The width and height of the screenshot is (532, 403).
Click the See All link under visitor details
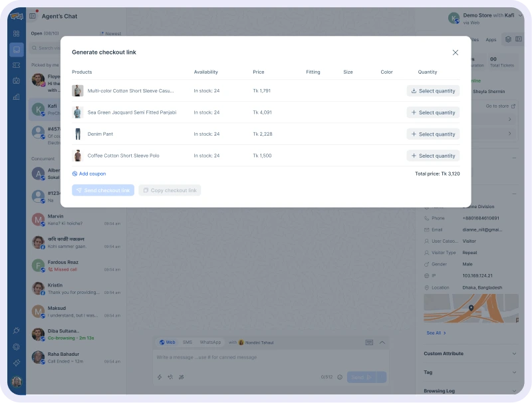tap(436, 333)
